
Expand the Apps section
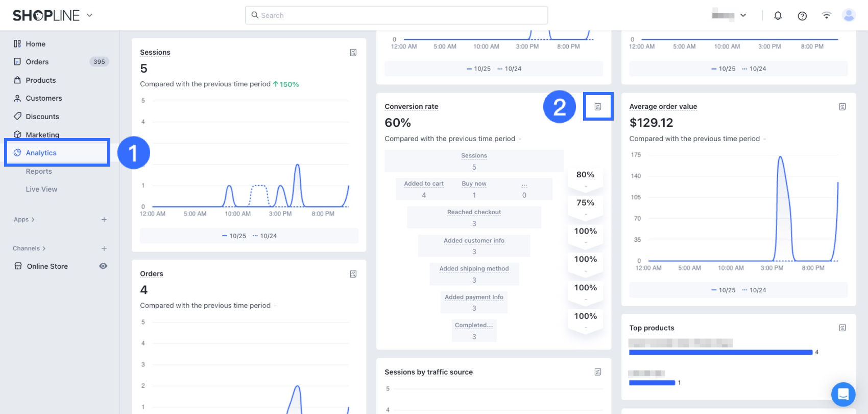(x=24, y=220)
